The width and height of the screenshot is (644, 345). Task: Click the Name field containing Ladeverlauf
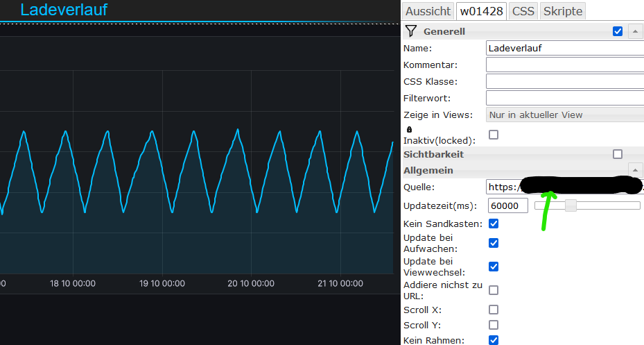pos(565,48)
